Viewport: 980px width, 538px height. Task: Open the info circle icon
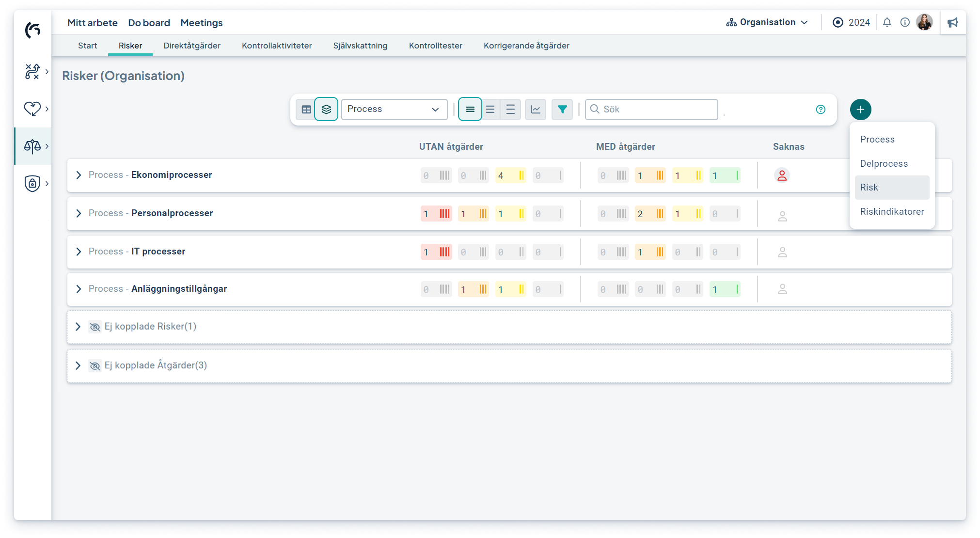pos(905,22)
